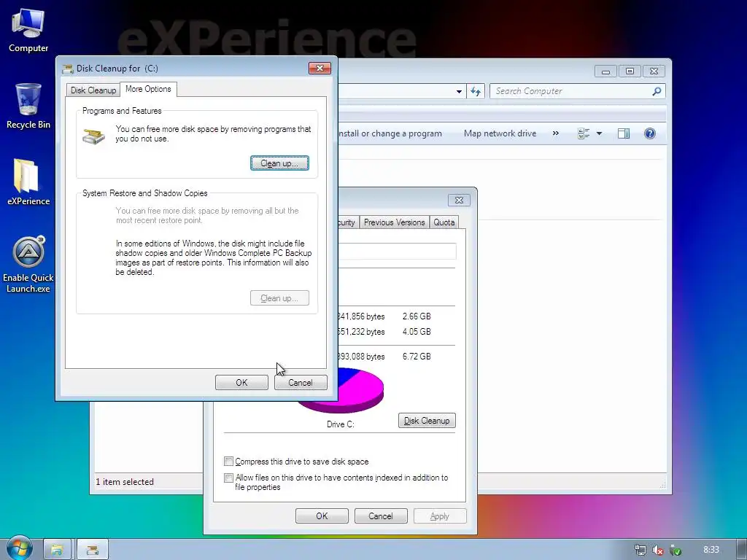Enable Compress this drive to save space
Viewport: 747px width, 560px height.
(228, 462)
